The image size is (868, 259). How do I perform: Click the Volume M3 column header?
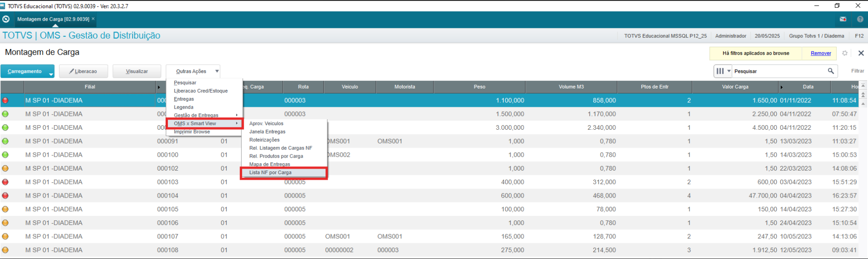pyautogui.click(x=571, y=87)
